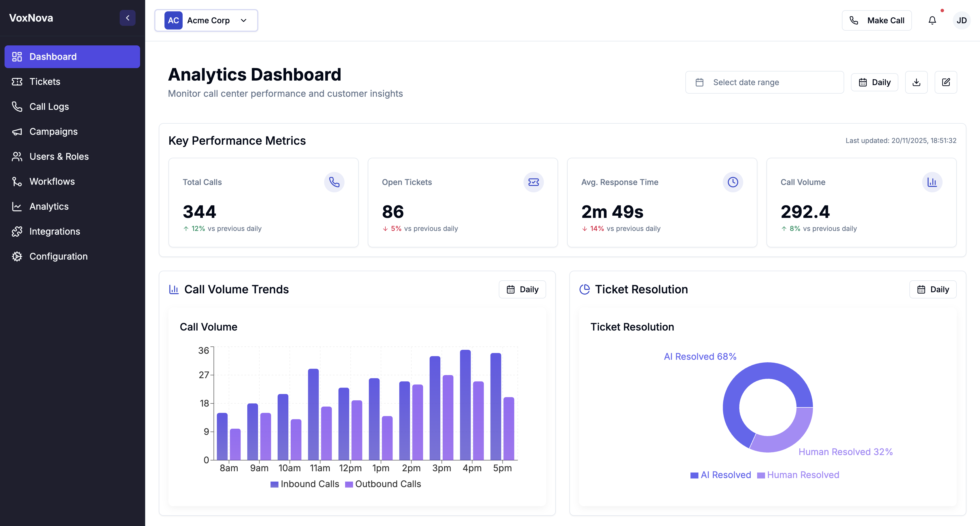Screen dimensions: 980x526
Task: Hide Inbound Calls via its legend entry
Action: point(304,484)
